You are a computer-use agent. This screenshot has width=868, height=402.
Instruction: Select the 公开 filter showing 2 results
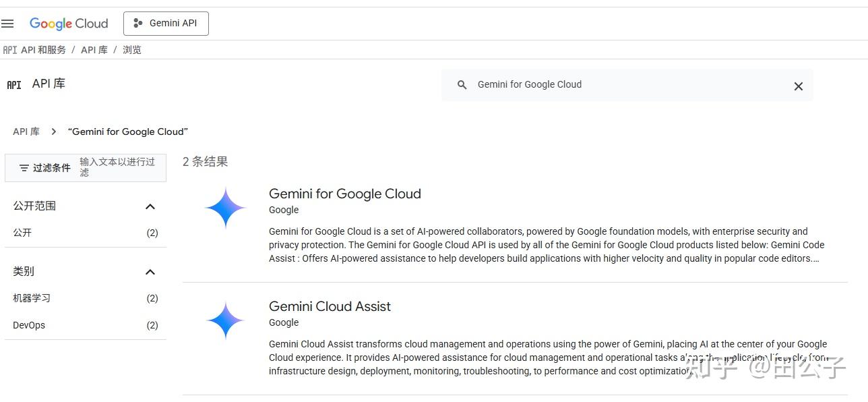tap(23, 232)
